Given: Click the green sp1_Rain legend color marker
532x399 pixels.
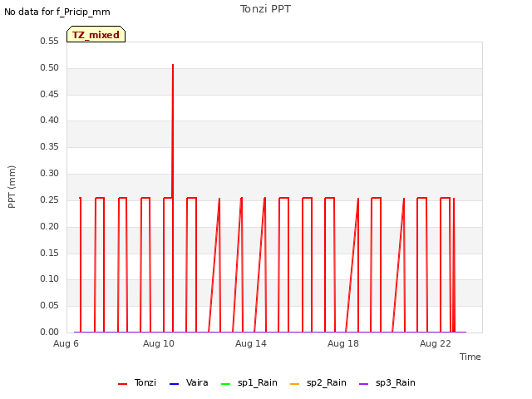Looking at the screenshot, I should [x=225, y=384].
